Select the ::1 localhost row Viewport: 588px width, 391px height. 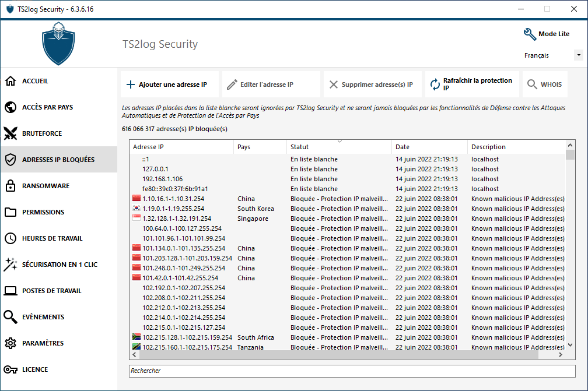(x=347, y=159)
